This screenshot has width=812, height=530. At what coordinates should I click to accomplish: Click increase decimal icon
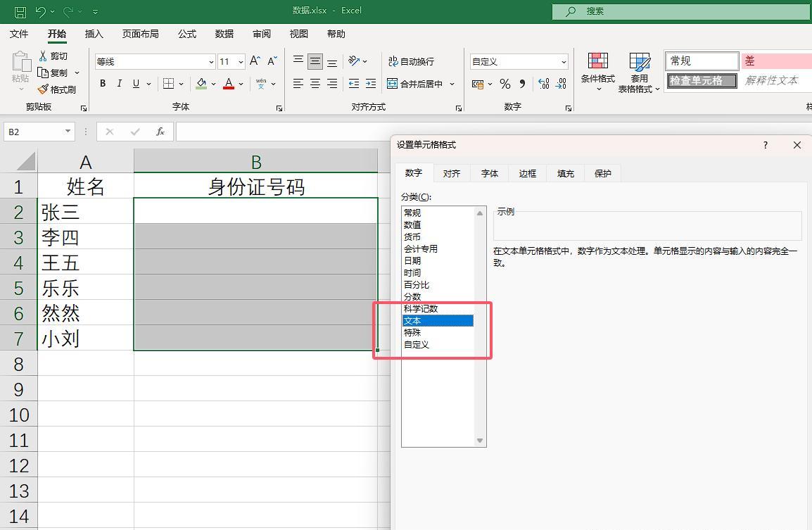pyautogui.click(x=544, y=84)
